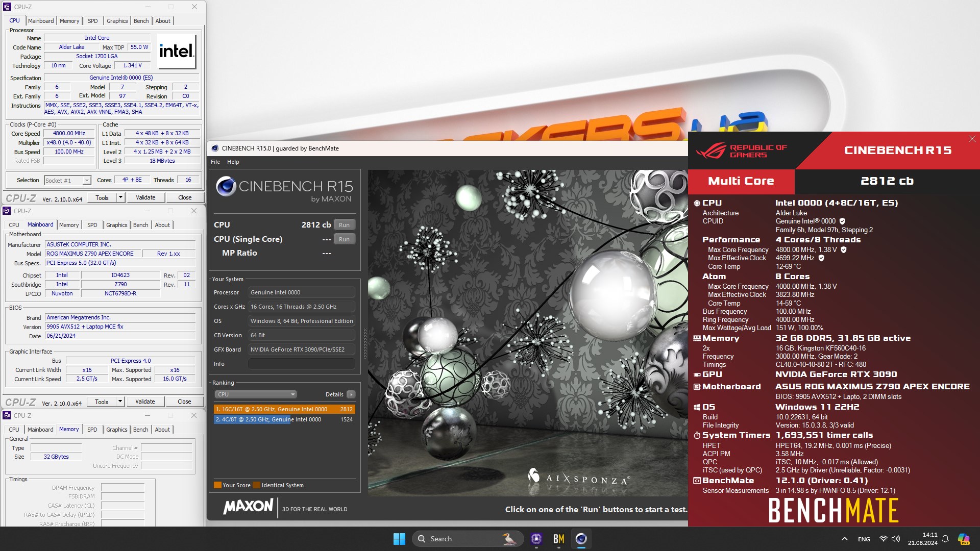Click the top CPU-Z window title icon
980x551 pixels.
[7, 7]
